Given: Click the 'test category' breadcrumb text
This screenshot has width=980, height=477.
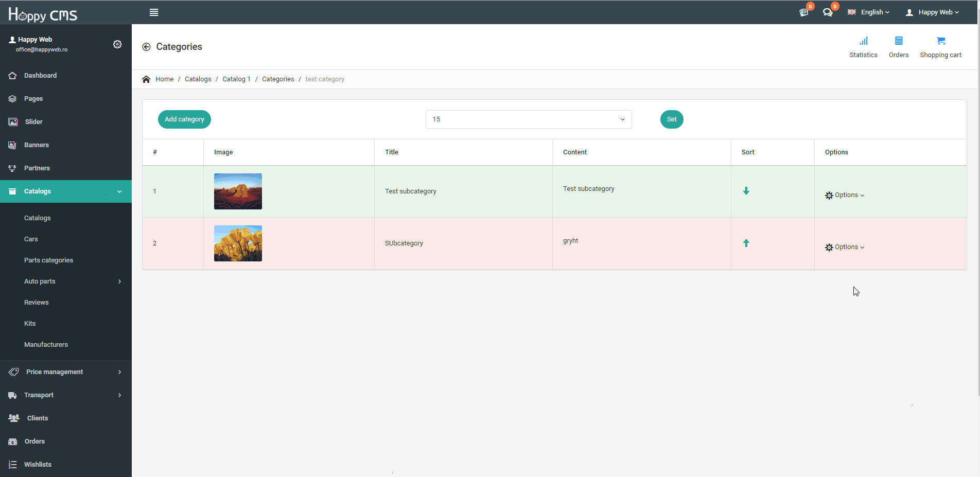Looking at the screenshot, I should (x=325, y=79).
